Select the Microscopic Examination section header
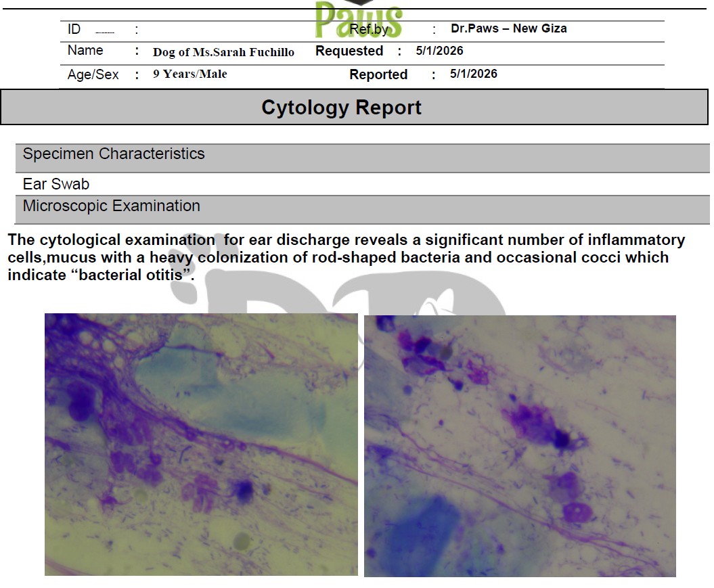Image resolution: width=714 pixels, height=588 pixels. tap(112, 206)
